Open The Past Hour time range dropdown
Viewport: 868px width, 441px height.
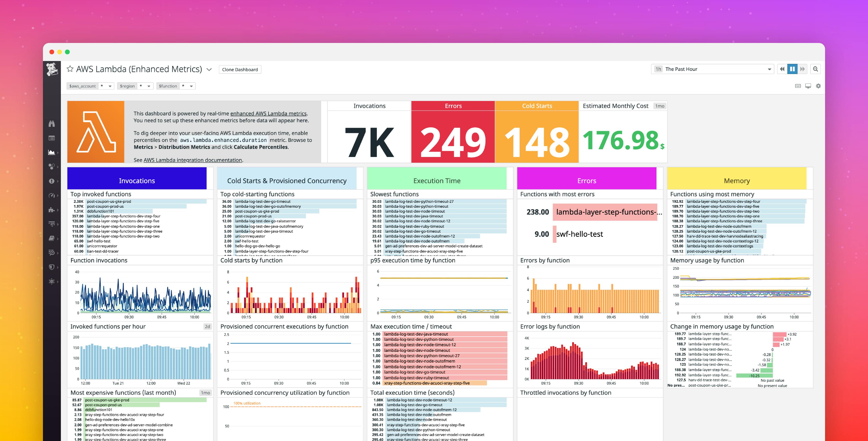pos(713,69)
